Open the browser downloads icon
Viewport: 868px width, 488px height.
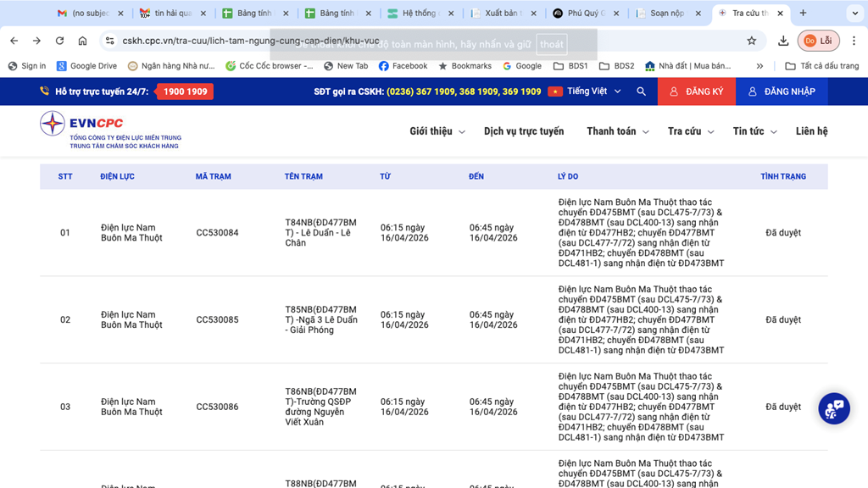pos(783,41)
